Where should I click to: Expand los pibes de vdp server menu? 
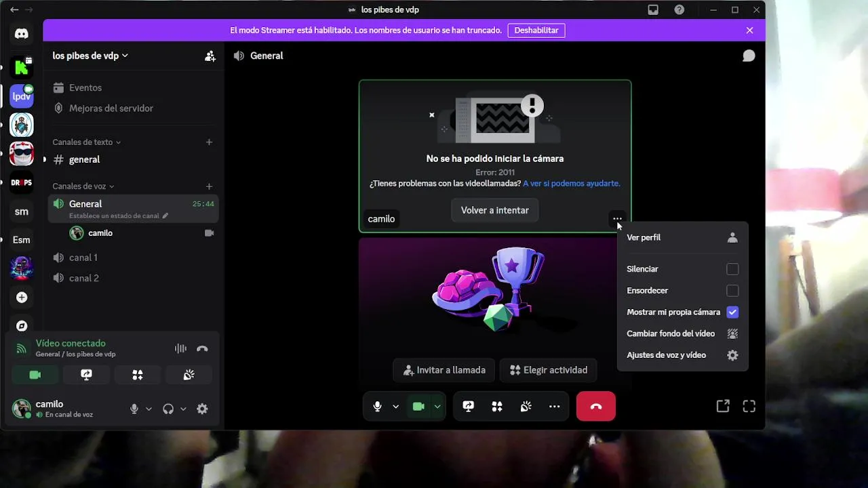pos(90,56)
